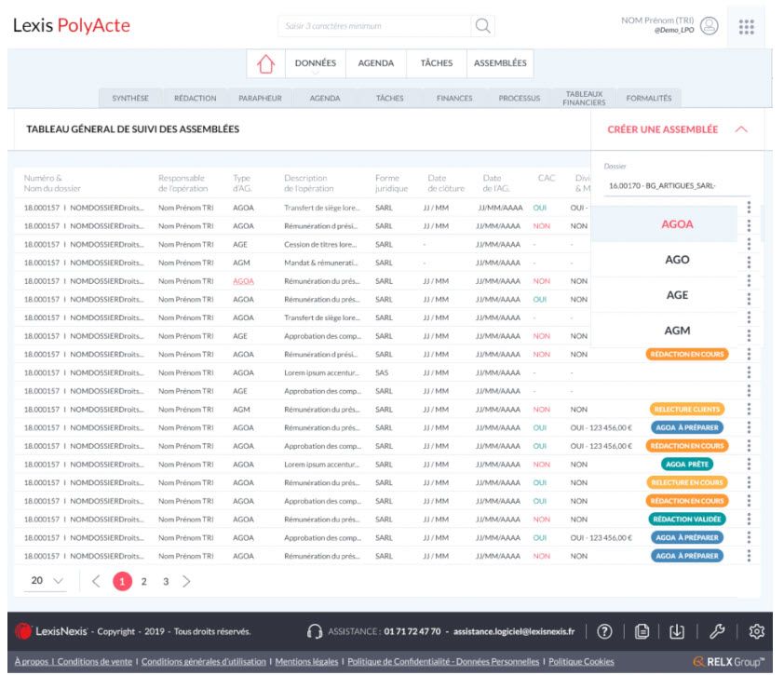
Task: Open the user profile avatar
Action: point(709,25)
